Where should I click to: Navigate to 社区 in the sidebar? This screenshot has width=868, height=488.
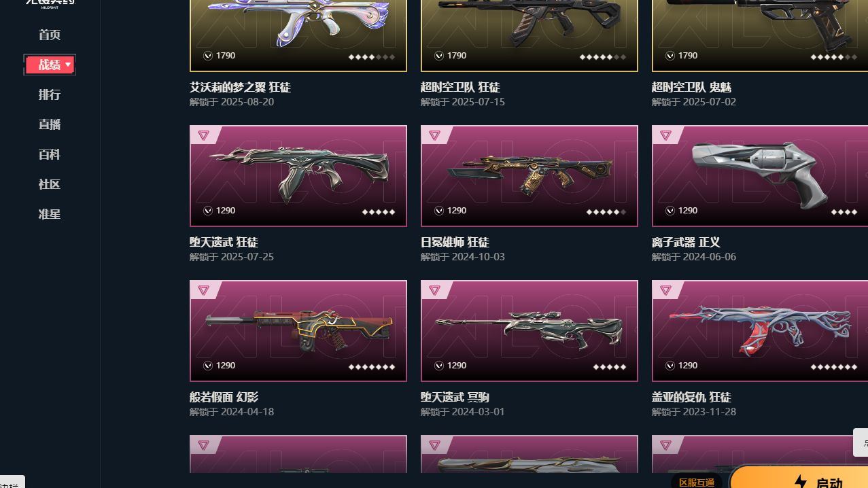click(x=50, y=184)
